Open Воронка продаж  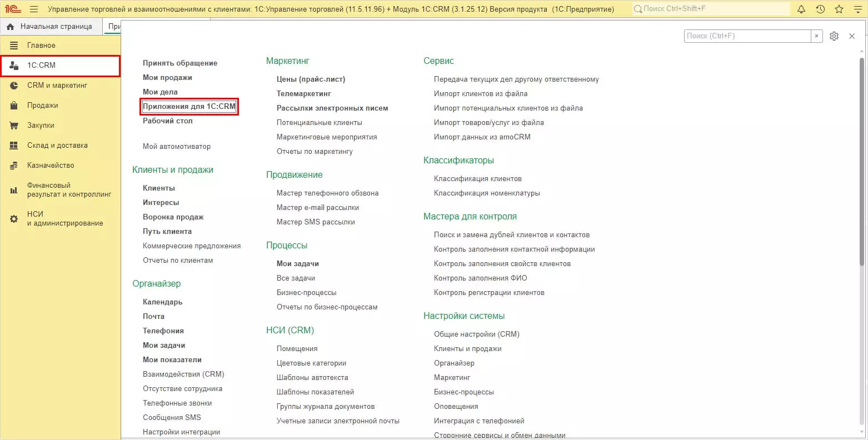click(173, 217)
